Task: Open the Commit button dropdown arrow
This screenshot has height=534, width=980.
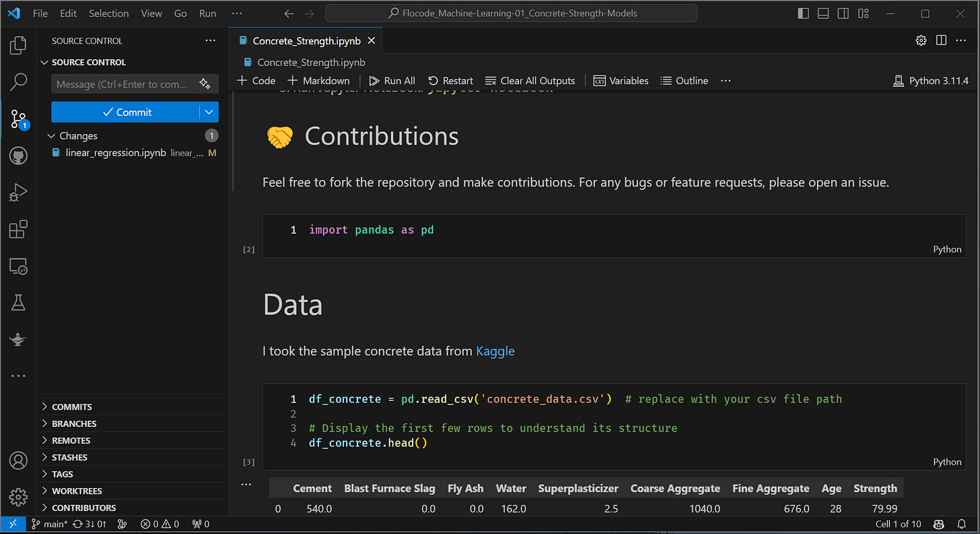Action: [209, 112]
